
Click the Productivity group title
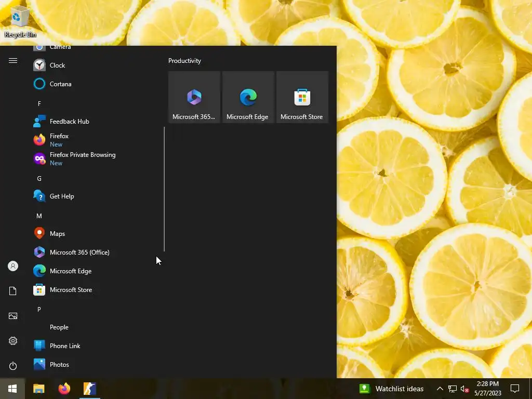pyautogui.click(x=184, y=61)
